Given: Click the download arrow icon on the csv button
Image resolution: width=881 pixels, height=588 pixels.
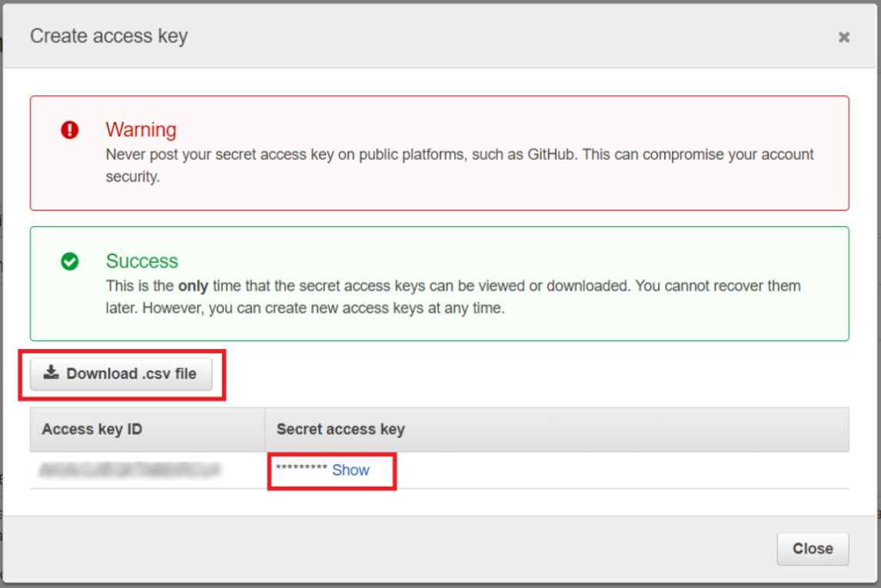Looking at the screenshot, I should [x=52, y=372].
